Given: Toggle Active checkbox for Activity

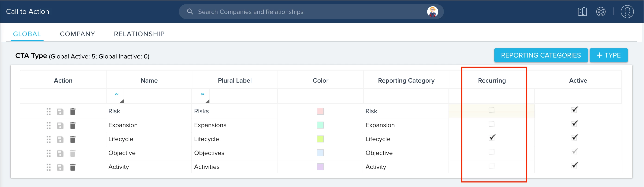Looking at the screenshot, I should pos(575,165).
